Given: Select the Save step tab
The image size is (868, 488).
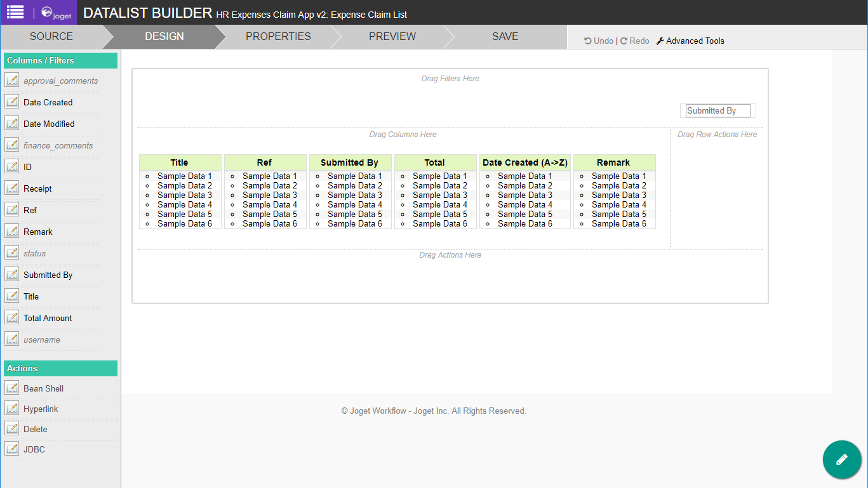Looking at the screenshot, I should pos(505,37).
